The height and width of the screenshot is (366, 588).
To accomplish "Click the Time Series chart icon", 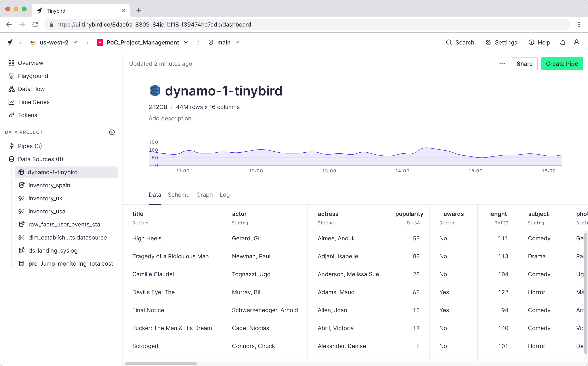I will 11,102.
